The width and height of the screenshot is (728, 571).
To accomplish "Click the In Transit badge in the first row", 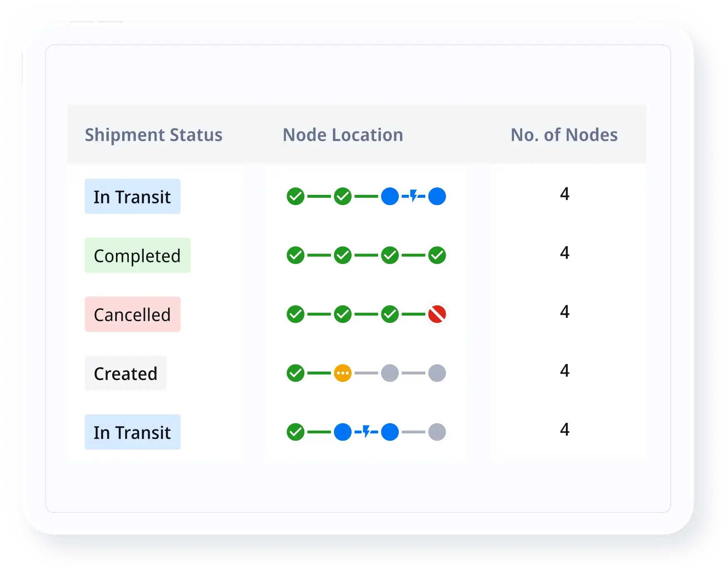I will coord(133,197).
